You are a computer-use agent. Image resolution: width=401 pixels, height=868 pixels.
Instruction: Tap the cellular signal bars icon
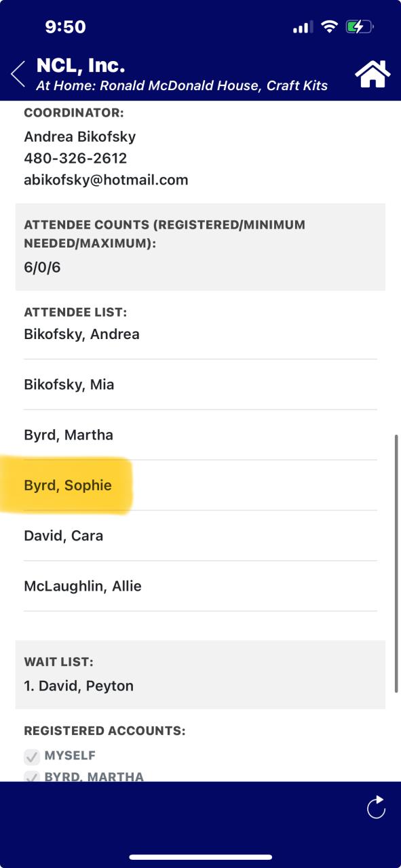(x=303, y=27)
